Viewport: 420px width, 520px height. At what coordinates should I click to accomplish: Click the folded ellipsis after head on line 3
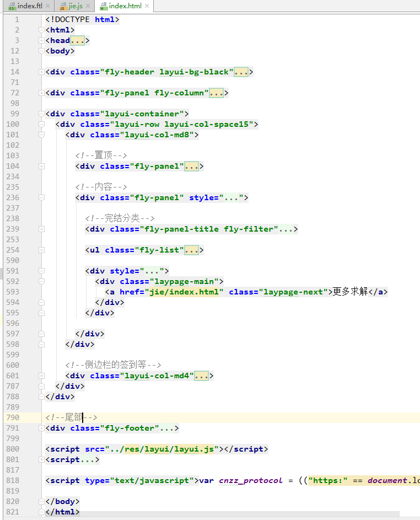click(x=77, y=41)
